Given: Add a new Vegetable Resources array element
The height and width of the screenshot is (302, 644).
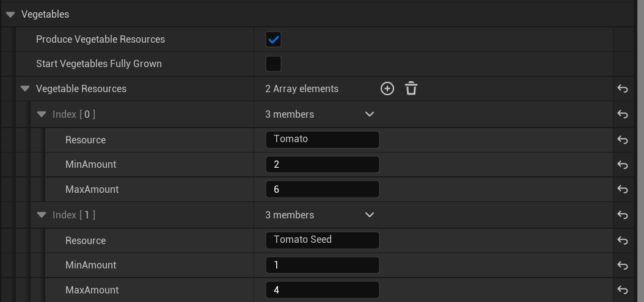Looking at the screenshot, I should point(387,88).
